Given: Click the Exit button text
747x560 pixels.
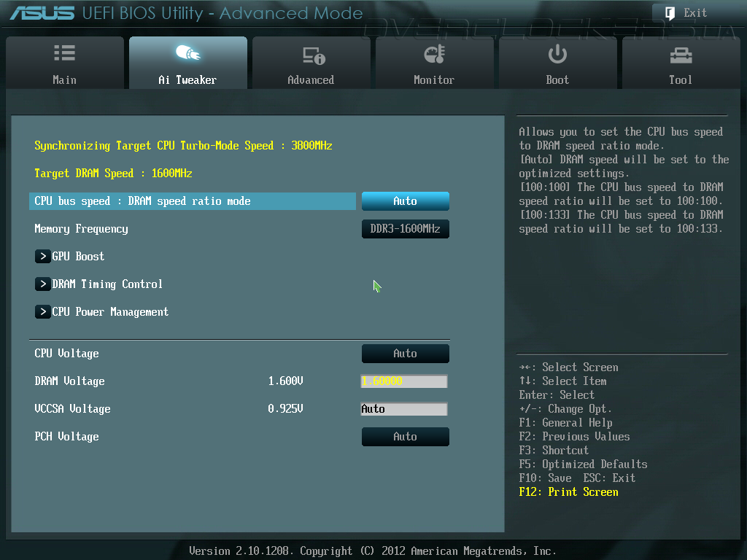Looking at the screenshot, I should pyautogui.click(x=695, y=13).
